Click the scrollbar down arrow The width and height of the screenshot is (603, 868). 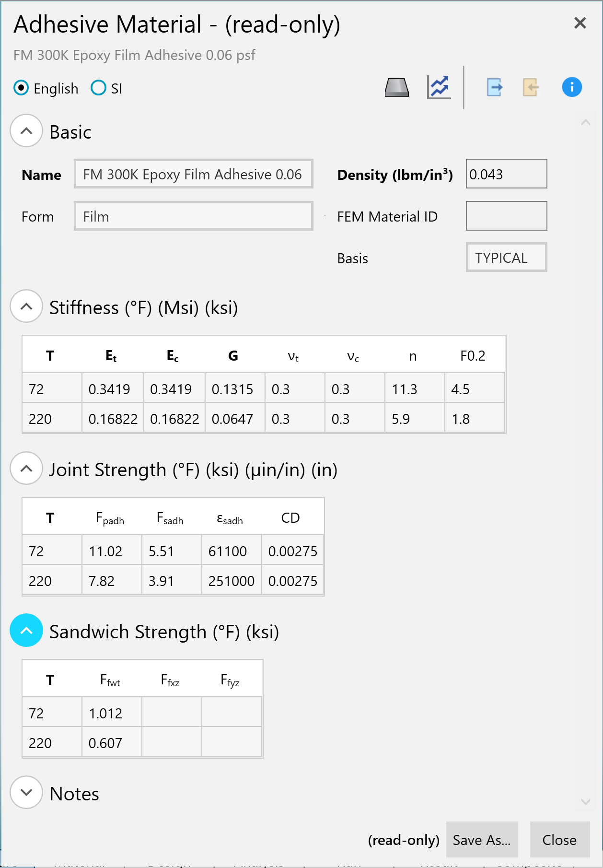[585, 801]
